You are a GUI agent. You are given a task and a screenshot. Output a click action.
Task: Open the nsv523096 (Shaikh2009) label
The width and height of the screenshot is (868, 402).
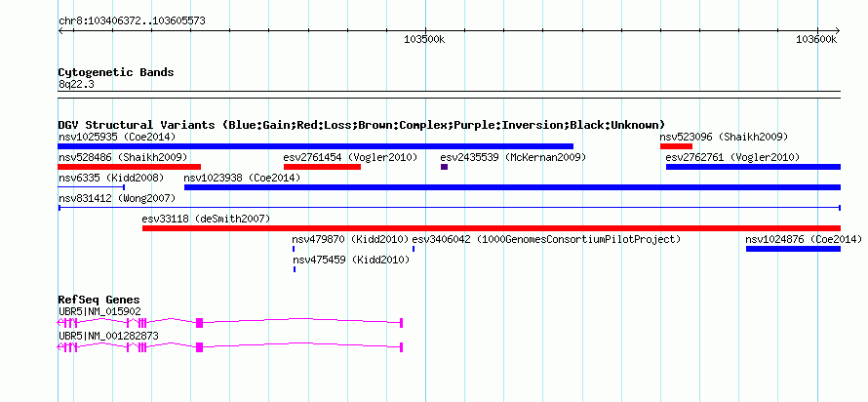724,137
